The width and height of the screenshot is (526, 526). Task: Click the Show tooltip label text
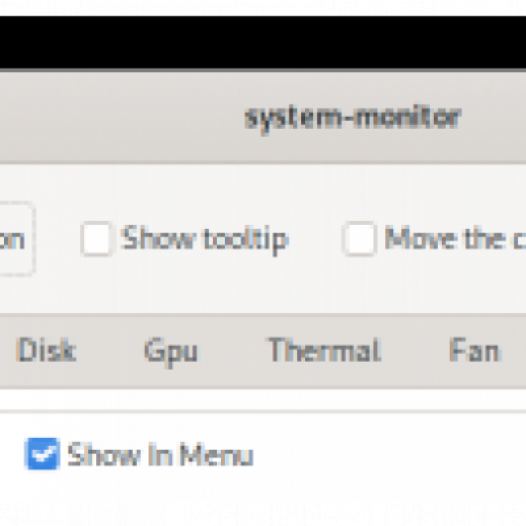[x=205, y=239]
